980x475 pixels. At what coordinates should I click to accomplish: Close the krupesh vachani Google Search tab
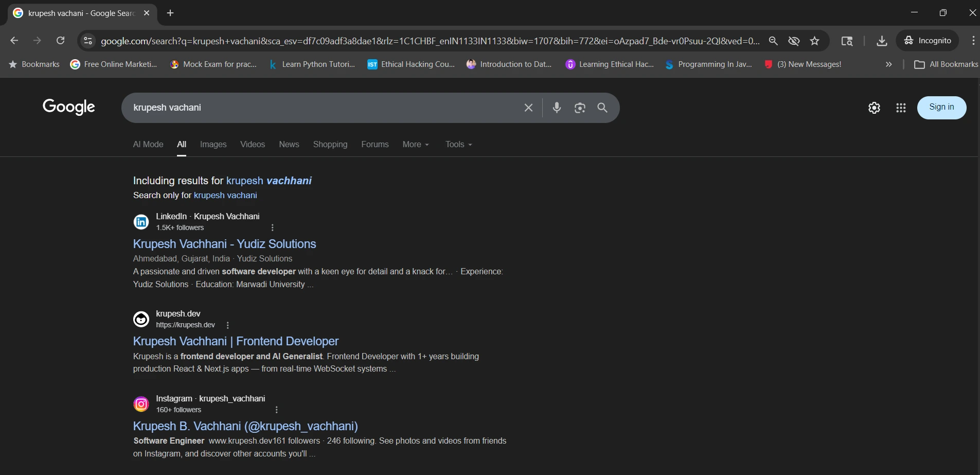click(x=147, y=13)
